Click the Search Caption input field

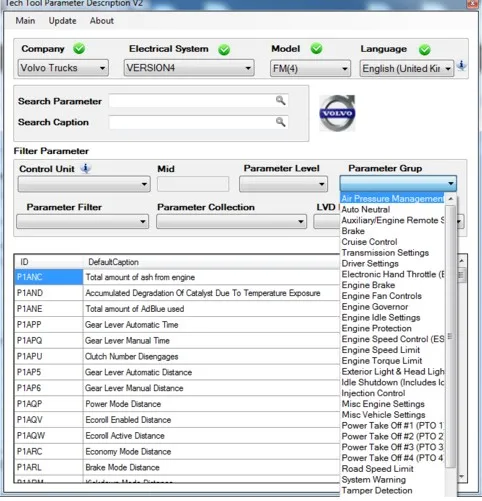click(x=199, y=122)
